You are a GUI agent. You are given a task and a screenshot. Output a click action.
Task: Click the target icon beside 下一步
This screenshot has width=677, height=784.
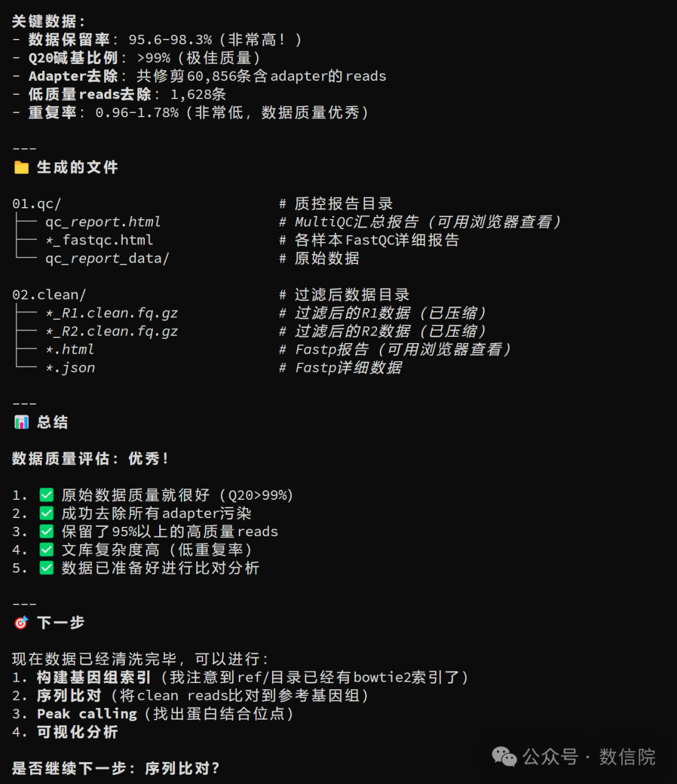[x=21, y=623]
